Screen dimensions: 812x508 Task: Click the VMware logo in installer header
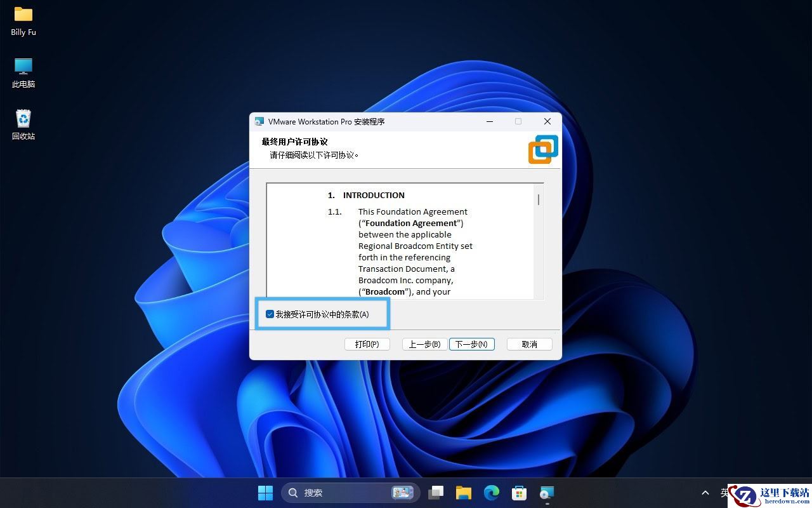543,149
